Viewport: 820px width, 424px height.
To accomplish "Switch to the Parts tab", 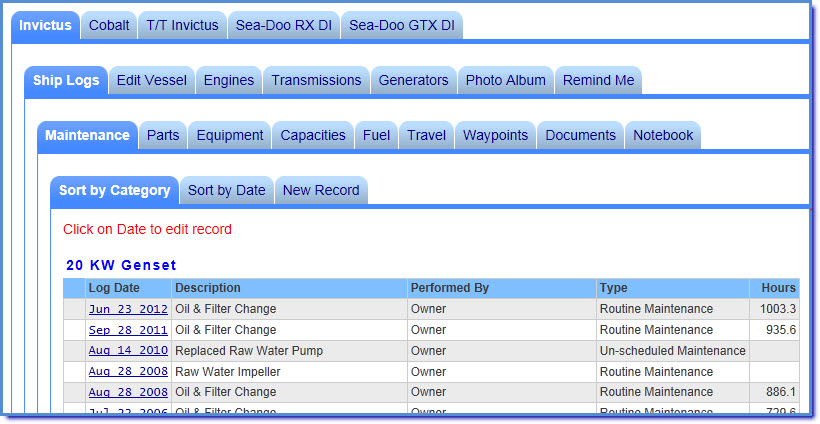I will pyautogui.click(x=163, y=135).
